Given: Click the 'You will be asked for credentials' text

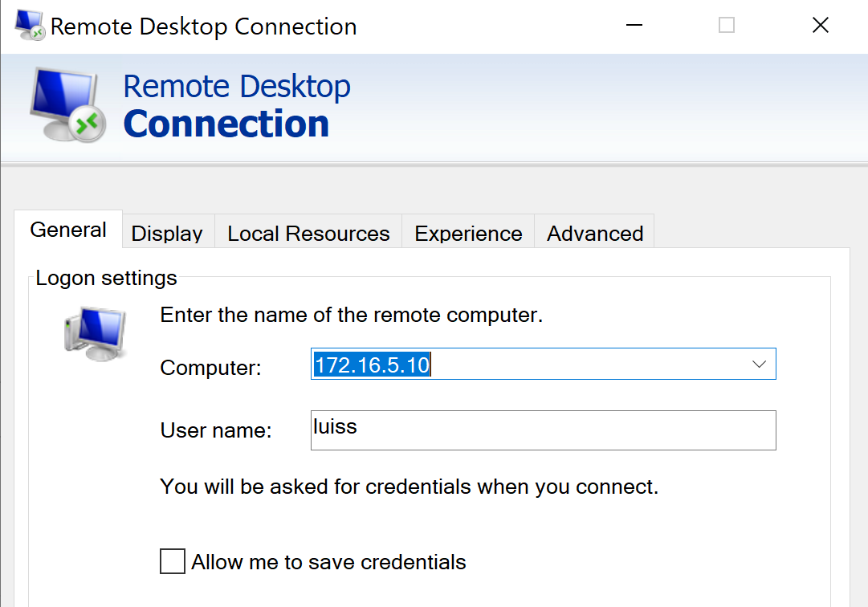Looking at the screenshot, I should tap(409, 487).
